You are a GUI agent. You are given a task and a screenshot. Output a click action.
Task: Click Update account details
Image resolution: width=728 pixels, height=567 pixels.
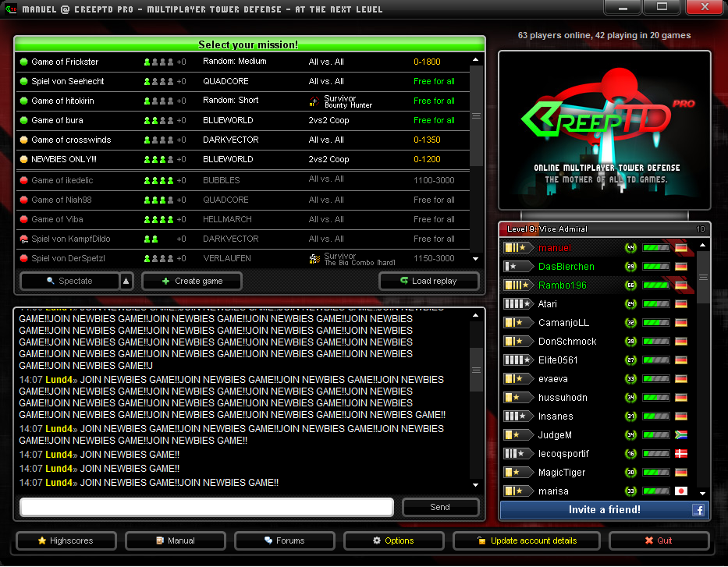tap(527, 541)
